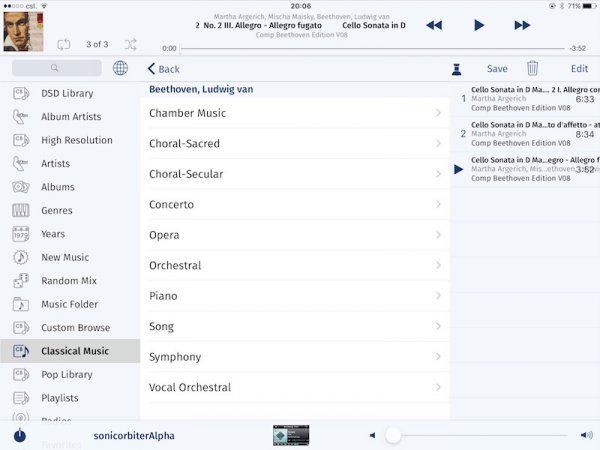This screenshot has width=600, height=450.
Task: Mute using the low volume speaker icon
Action: [x=372, y=435]
